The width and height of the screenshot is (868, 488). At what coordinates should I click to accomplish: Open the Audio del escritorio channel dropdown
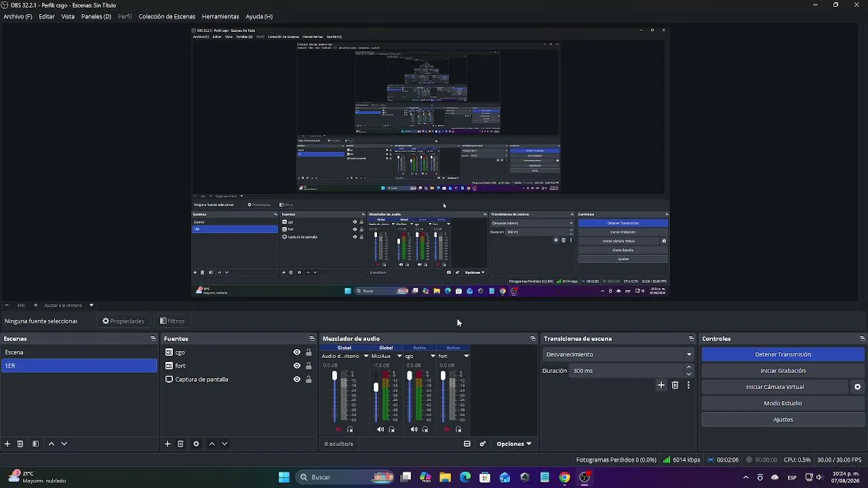pyautogui.click(x=366, y=356)
